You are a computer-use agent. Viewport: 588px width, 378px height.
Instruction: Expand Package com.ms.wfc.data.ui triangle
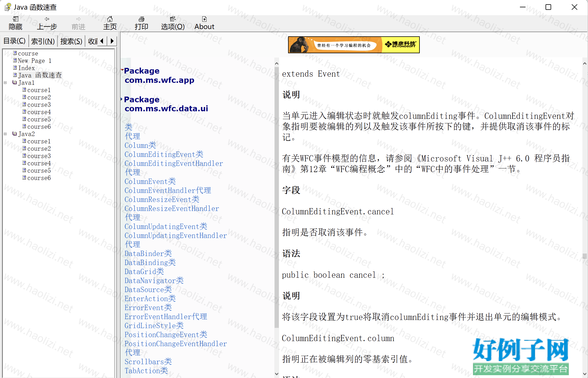click(x=122, y=99)
